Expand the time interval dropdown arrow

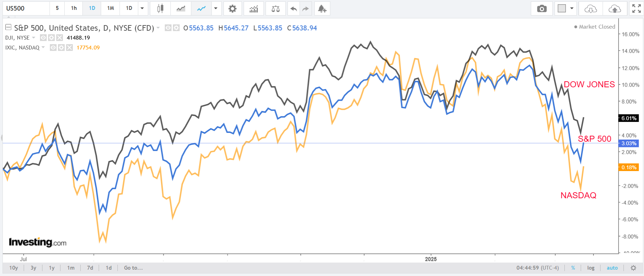pos(142,8)
